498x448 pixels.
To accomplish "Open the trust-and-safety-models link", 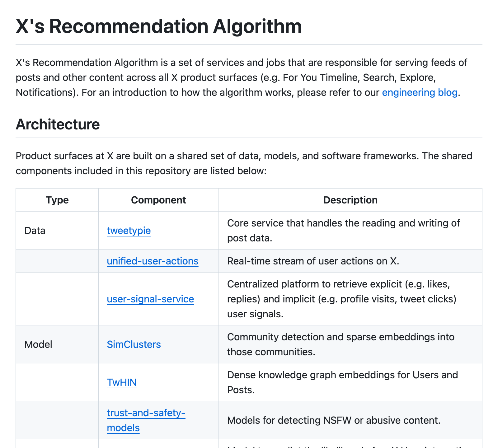I will (x=146, y=413).
